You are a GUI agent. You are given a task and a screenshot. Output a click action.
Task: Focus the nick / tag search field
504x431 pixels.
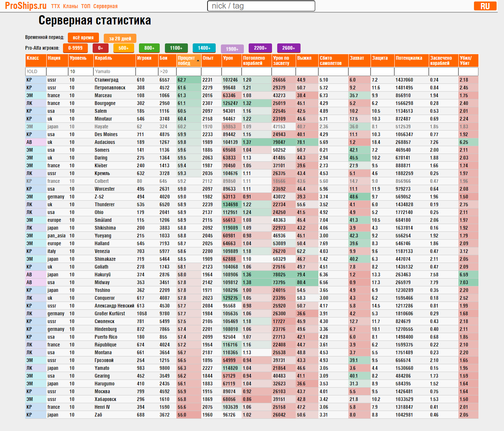tap(261, 6)
